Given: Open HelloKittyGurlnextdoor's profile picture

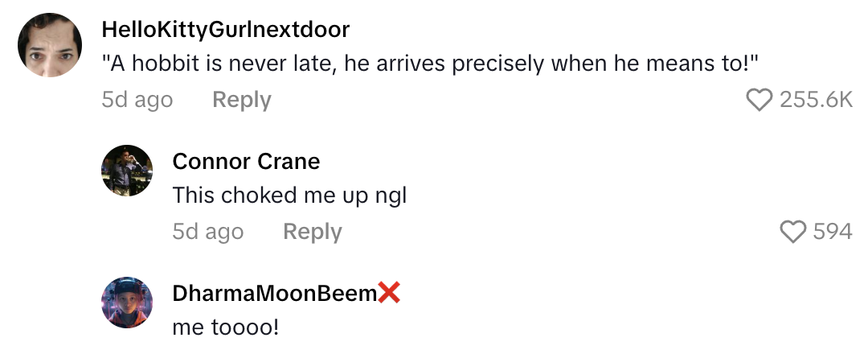Looking at the screenshot, I should pyautogui.click(x=51, y=45).
